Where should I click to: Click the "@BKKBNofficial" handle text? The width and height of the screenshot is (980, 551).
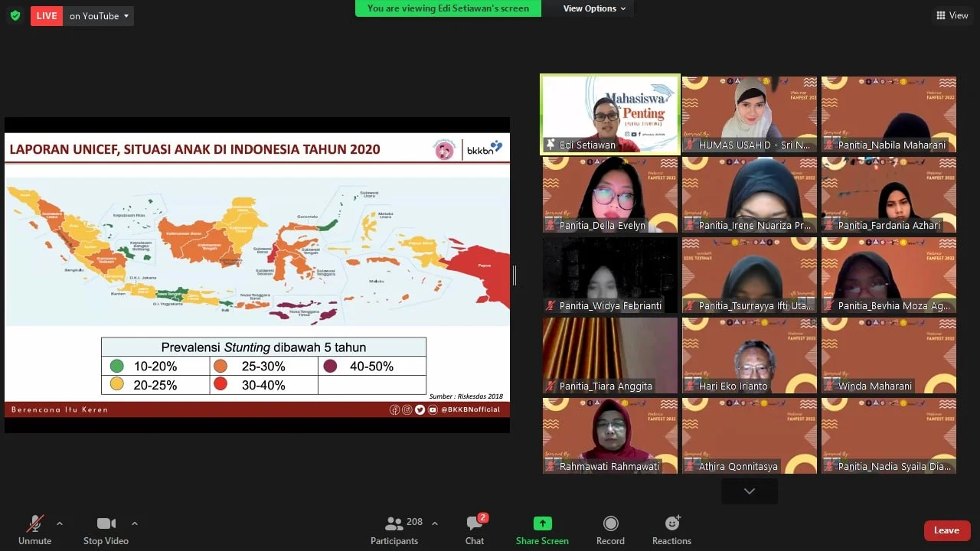click(471, 409)
